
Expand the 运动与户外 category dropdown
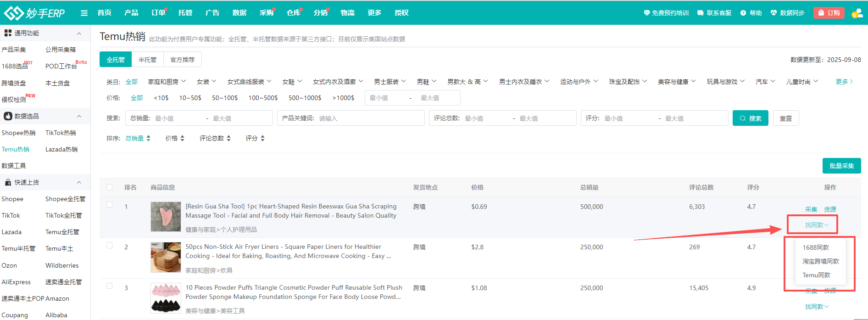point(579,82)
